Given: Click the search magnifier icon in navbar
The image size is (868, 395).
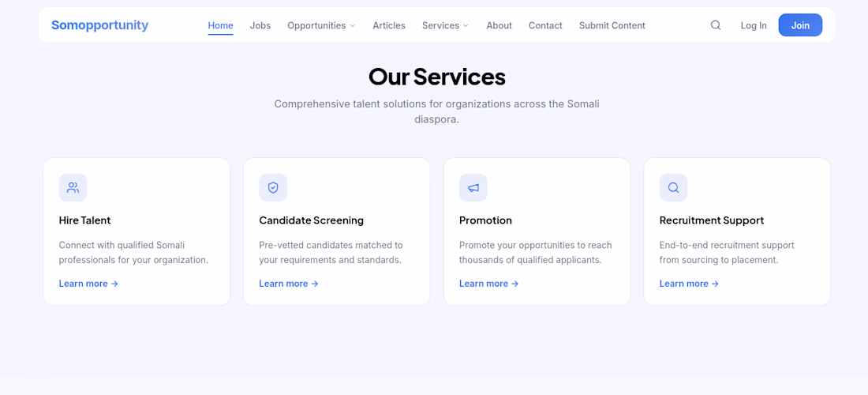Looking at the screenshot, I should (716, 25).
